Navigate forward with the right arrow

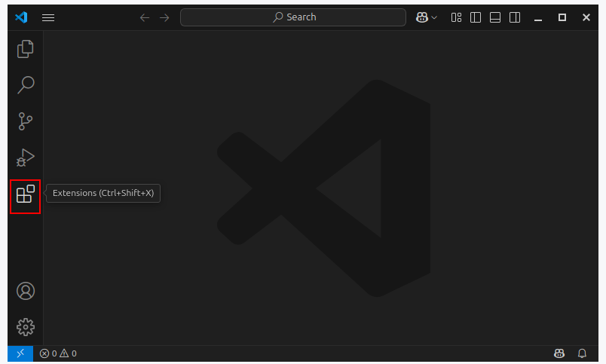(x=164, y=18)
